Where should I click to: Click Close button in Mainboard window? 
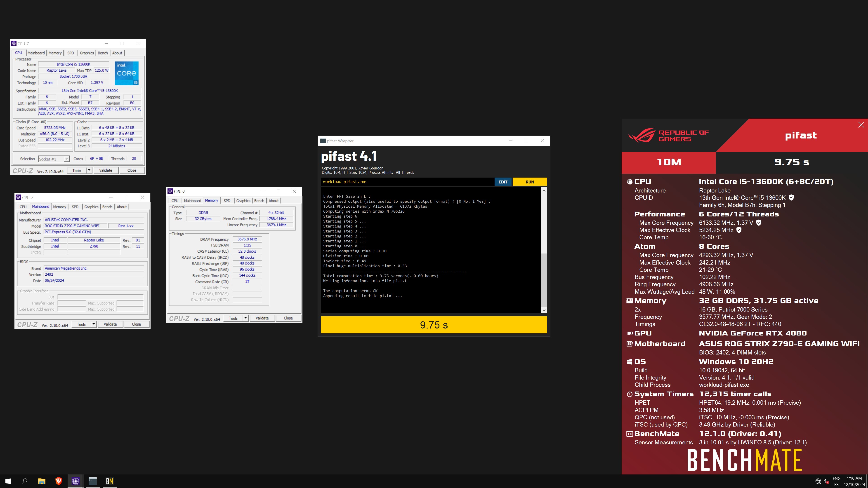pos(136,324)
